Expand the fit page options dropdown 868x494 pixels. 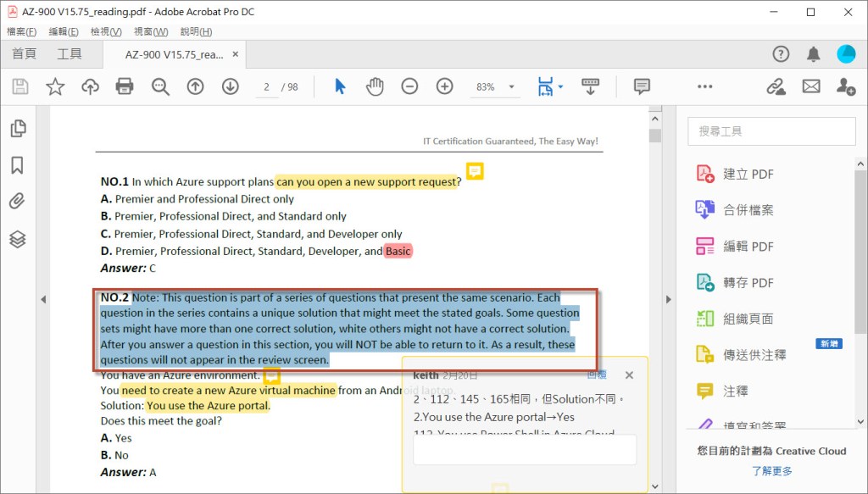(x=560, y=87)
